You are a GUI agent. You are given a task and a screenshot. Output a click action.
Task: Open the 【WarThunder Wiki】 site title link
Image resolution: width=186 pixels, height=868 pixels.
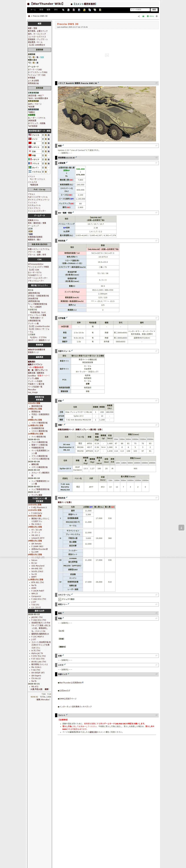pos(47,4)
